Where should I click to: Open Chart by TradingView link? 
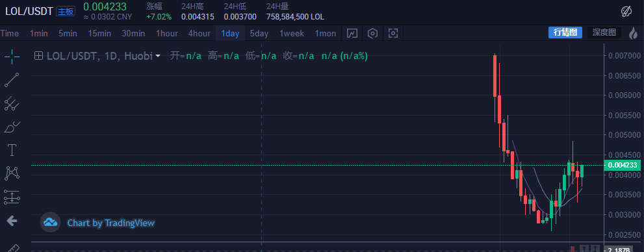click(x=111, y=223)
